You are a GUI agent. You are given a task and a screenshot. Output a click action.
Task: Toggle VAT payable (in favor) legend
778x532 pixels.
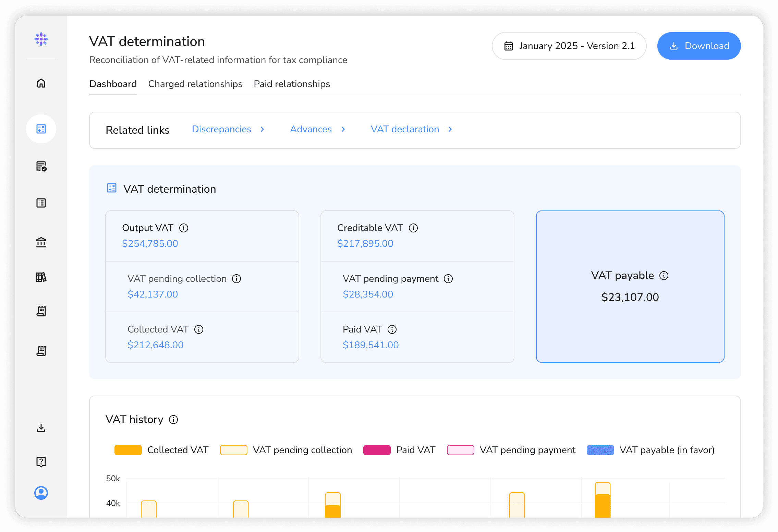(x=600, y=450)
